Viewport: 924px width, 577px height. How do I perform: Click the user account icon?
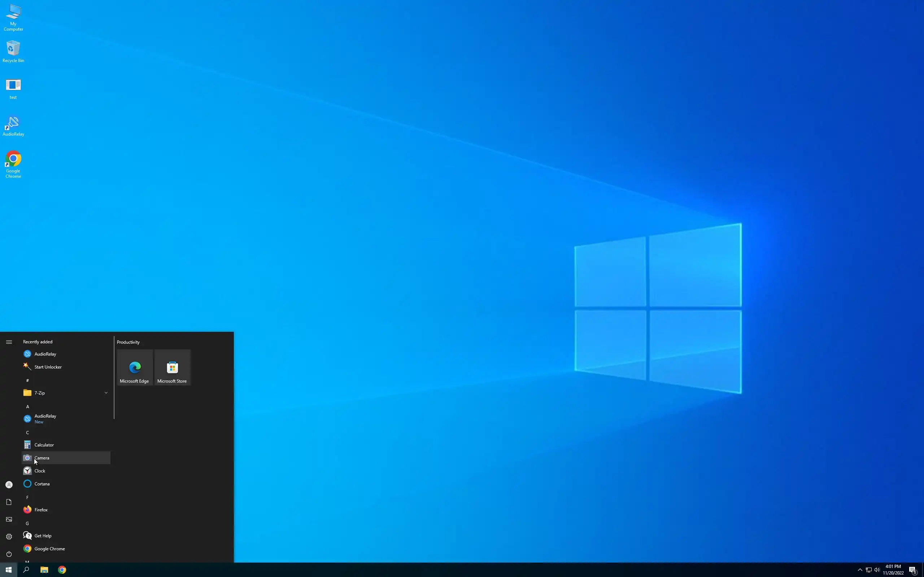9,485
